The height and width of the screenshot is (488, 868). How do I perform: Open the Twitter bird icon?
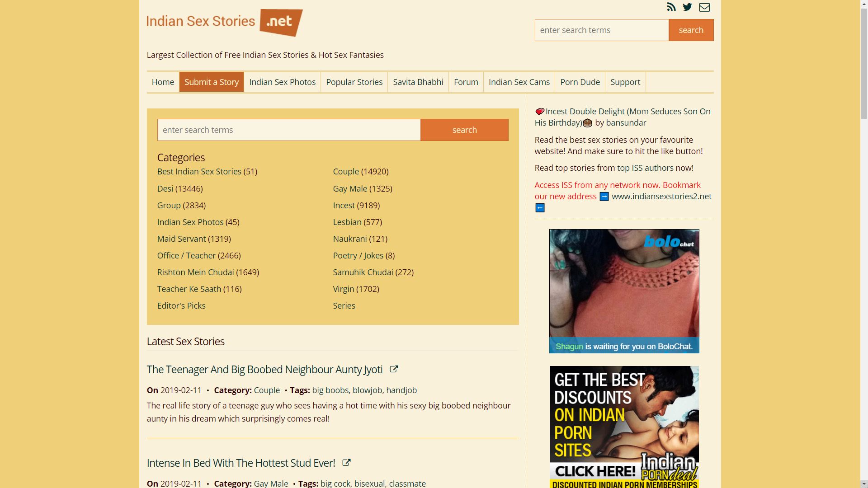688,7
